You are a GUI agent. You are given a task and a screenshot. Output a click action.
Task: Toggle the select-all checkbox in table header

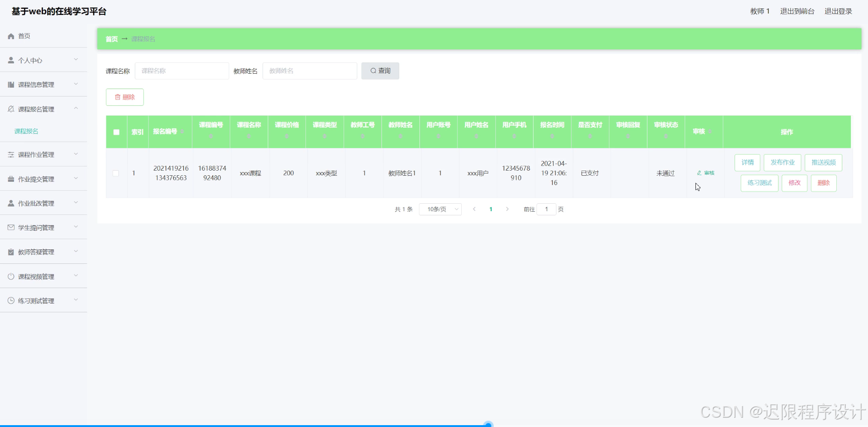coord(116,132)
